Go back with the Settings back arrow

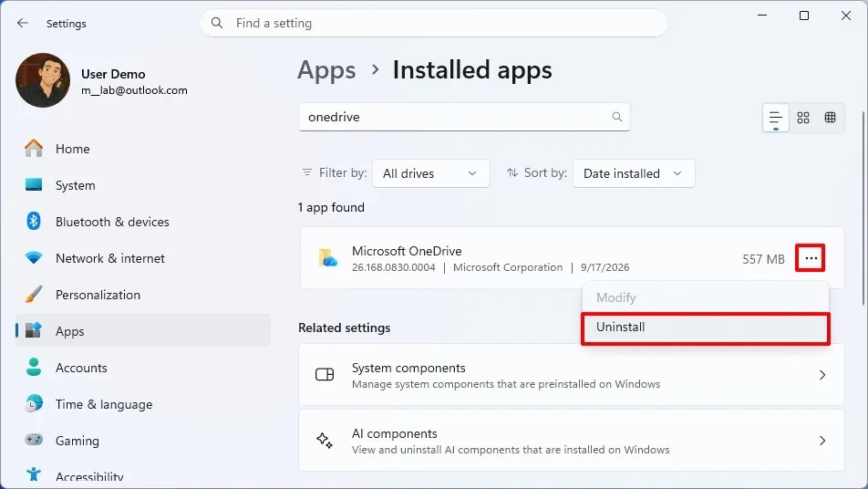pos(22,23)
